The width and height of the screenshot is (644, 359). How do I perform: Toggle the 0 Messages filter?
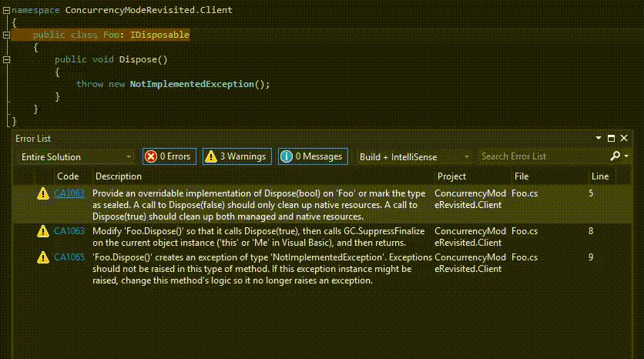pos(313,156)
